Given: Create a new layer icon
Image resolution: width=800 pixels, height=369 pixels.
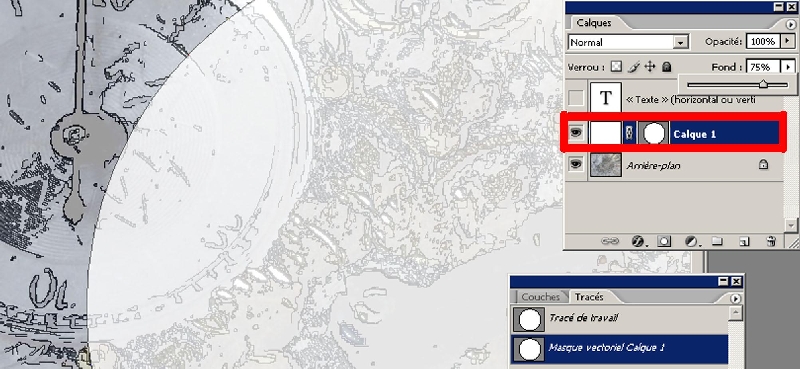Looking at the screenshot, I should click(x=744, y=241).
